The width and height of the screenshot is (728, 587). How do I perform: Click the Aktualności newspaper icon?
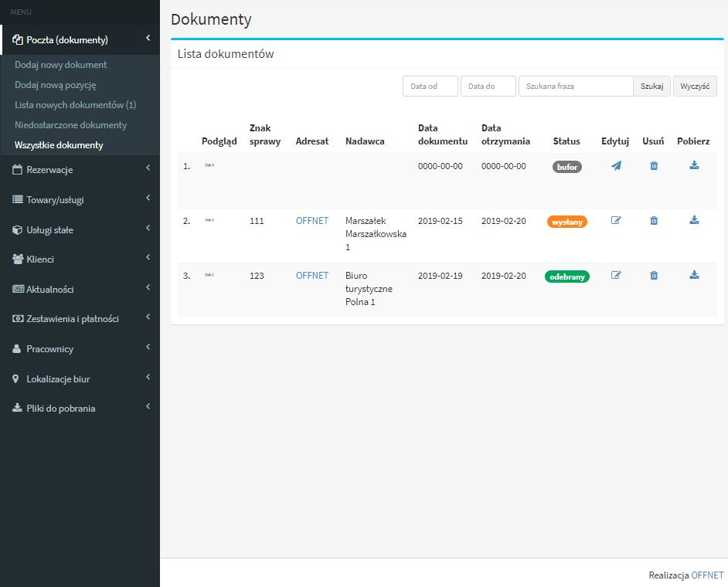tap(18, 289)
